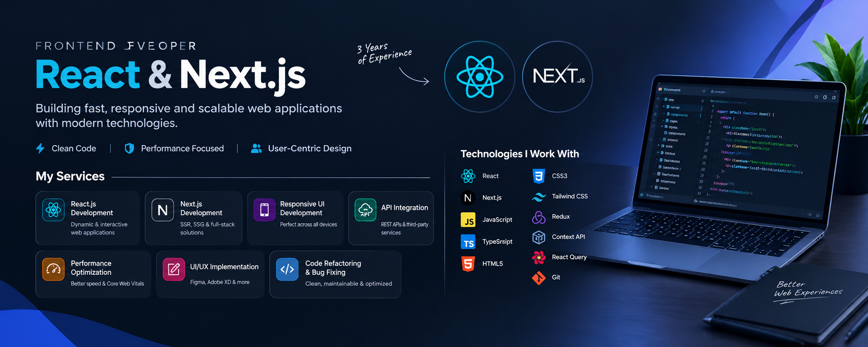Screen dimensions: 868x347
Task: Click the "Tailwind CSS" technology label
Action: click(570, 196)
